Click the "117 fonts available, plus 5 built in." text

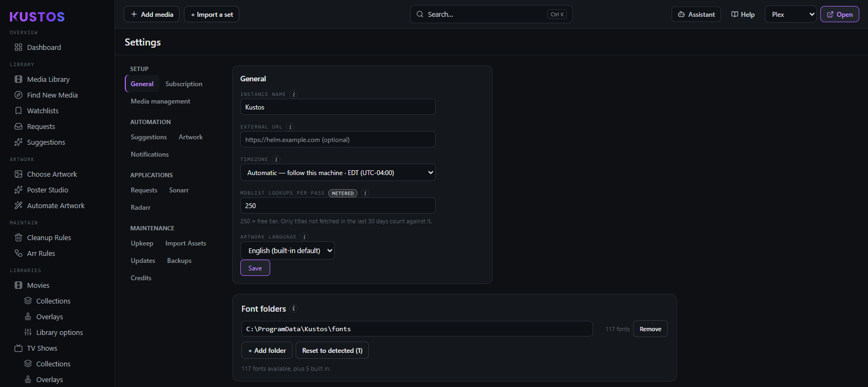pos(286,369)
